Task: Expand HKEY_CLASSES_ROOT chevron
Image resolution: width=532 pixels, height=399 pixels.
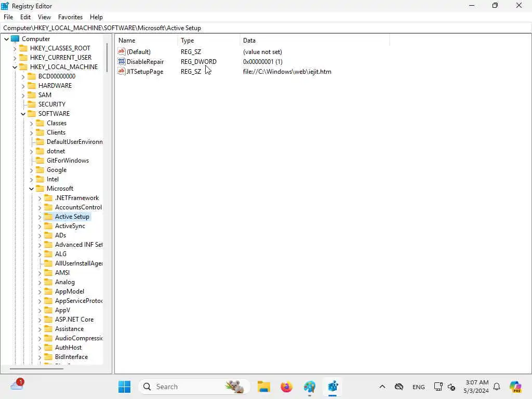Action: (x=15, y=48)
